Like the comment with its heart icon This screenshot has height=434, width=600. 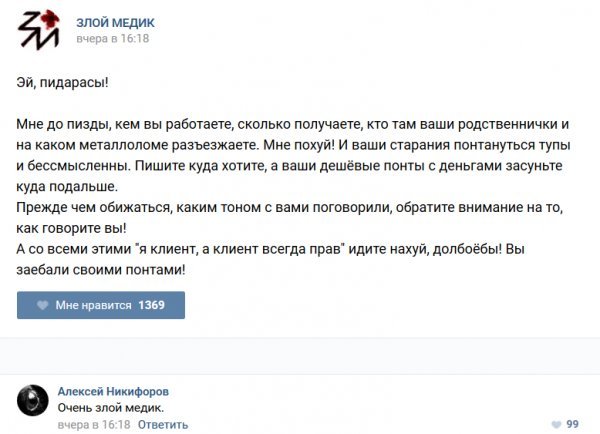pyautogui.click(x=556, y=424)
